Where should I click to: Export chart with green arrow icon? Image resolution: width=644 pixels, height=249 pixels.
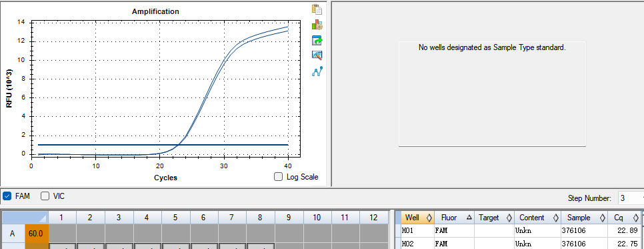(317, 40)
